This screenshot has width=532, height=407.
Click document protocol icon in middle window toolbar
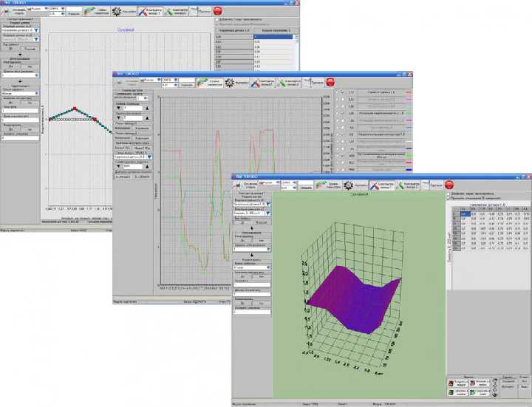(307, 82)
